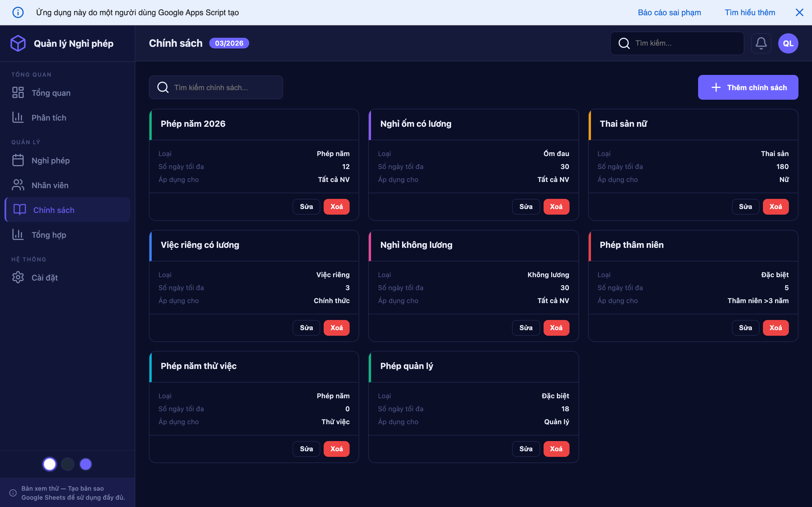Click the notification bell icon

[761, 43]
